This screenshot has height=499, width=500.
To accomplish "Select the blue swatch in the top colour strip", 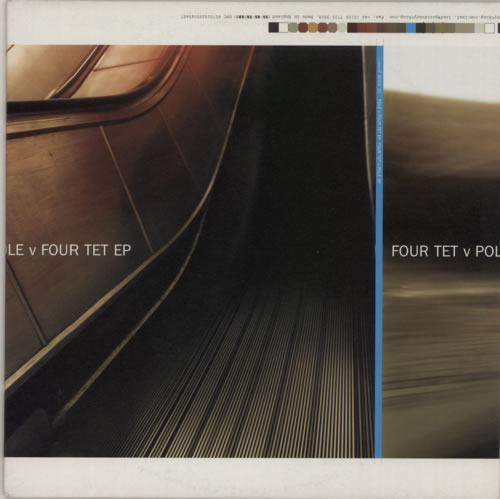I will 411,28.
